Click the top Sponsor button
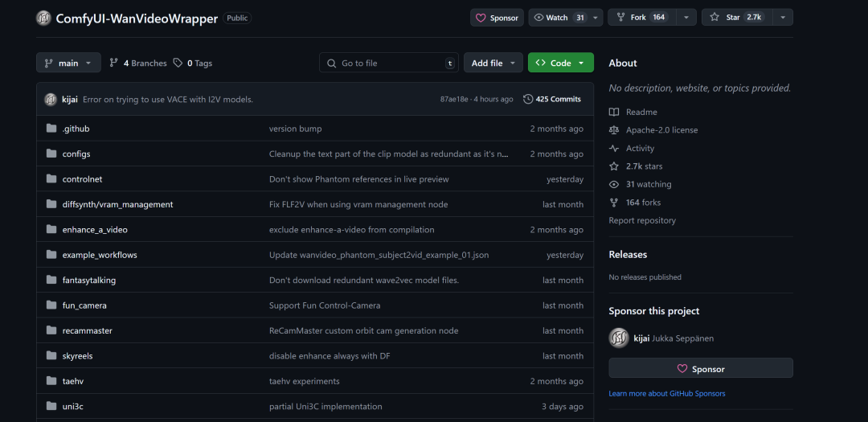This screenshot has width=868, height=422. coord(497,18)
